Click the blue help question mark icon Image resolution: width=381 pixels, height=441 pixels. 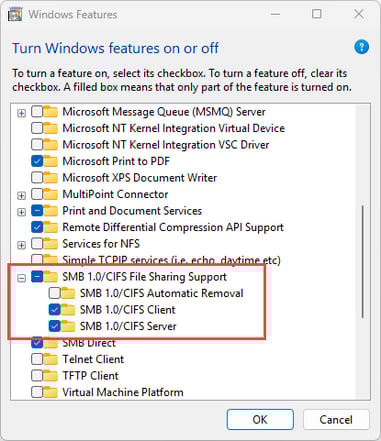pos(361,47)
